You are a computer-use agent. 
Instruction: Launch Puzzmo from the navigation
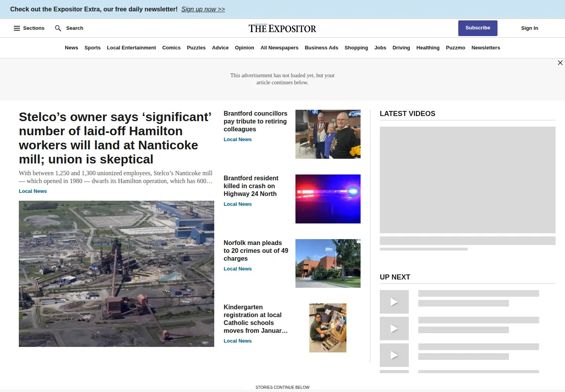456,48
